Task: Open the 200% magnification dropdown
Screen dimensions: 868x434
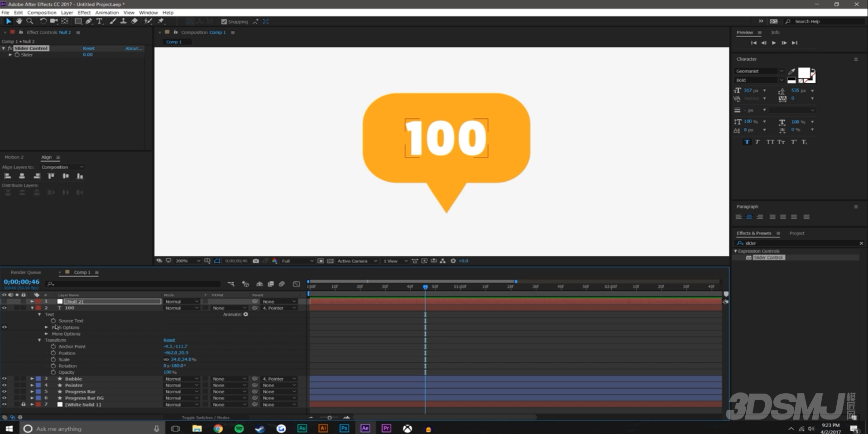Action: (x=188, y=261)
